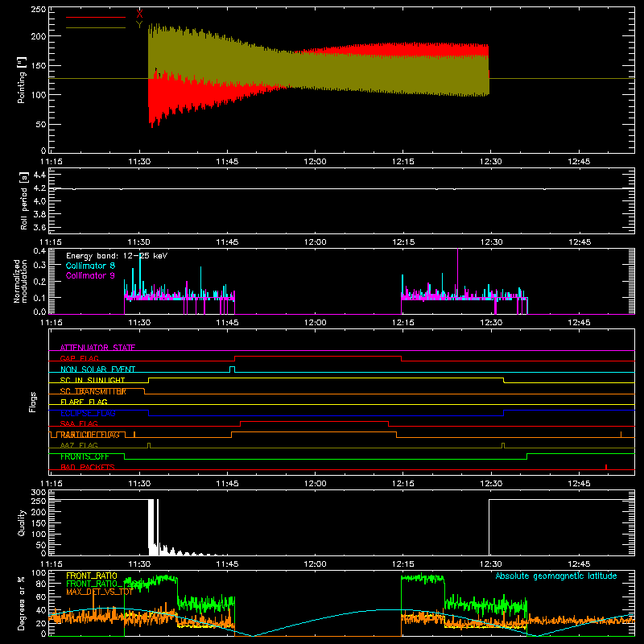Select the red X legend label

(139, 14)
